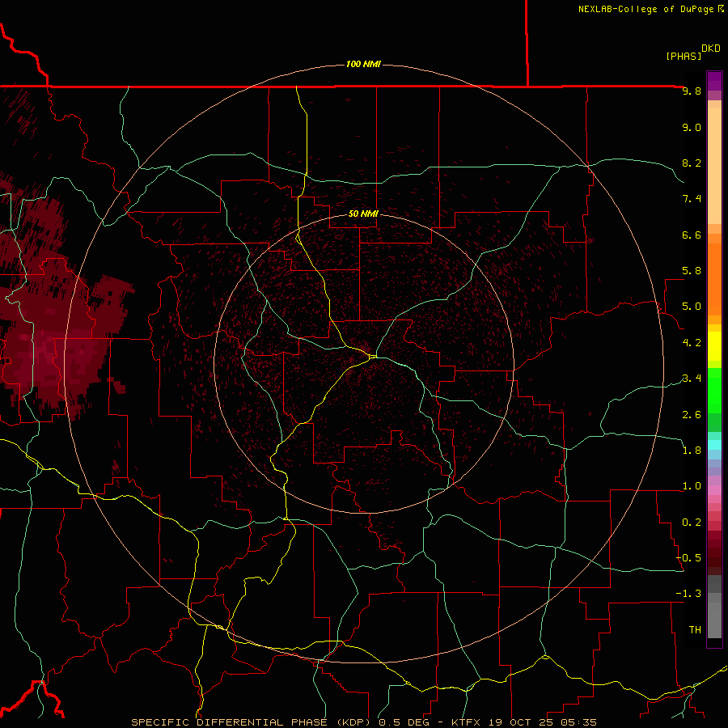Click the -0.5 scale value
This screenshot has width=728, height=728.
click(688, 558)
